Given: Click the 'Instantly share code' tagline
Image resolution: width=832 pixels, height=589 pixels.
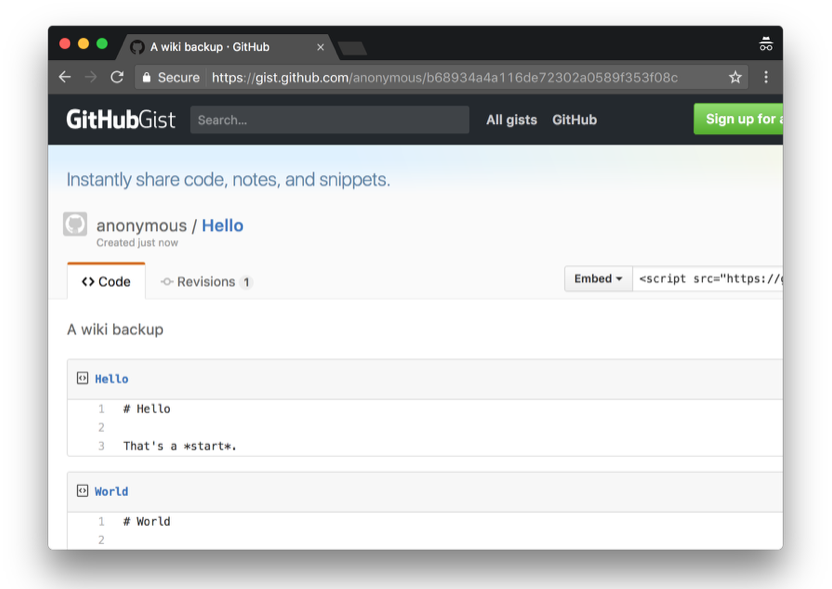Looking at the screenshot, I should [228, 180].
